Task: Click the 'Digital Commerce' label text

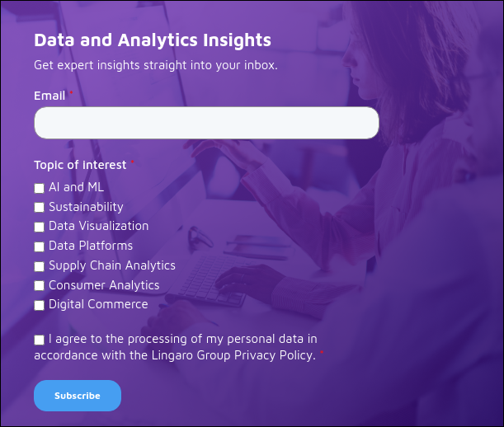Action: [x=98, y=304]
